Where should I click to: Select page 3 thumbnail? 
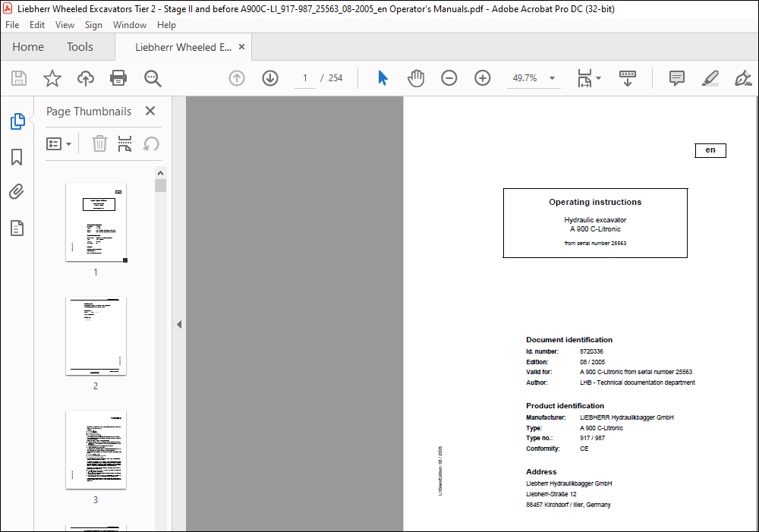(x=96, y=450)
